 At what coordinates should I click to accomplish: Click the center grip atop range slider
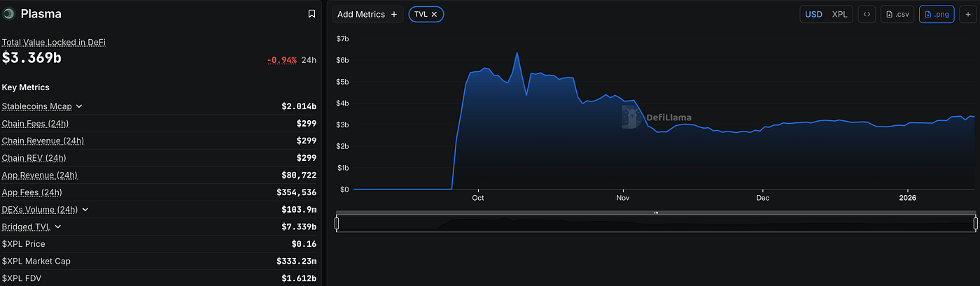pos(656,213)
